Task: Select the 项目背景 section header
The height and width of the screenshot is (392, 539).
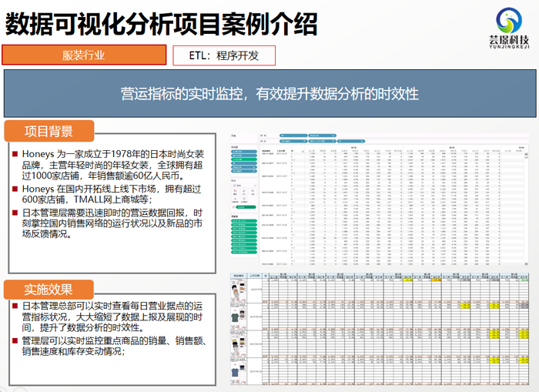Action: 49,131
